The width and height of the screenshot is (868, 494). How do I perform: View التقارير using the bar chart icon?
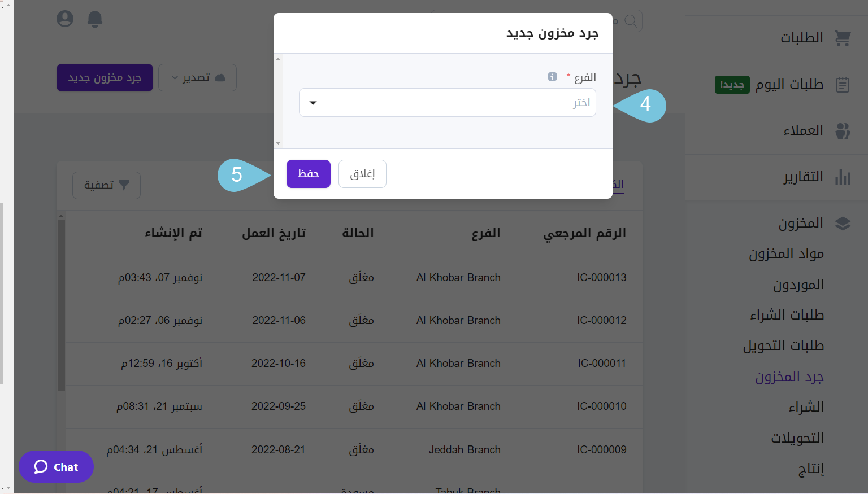843,177
